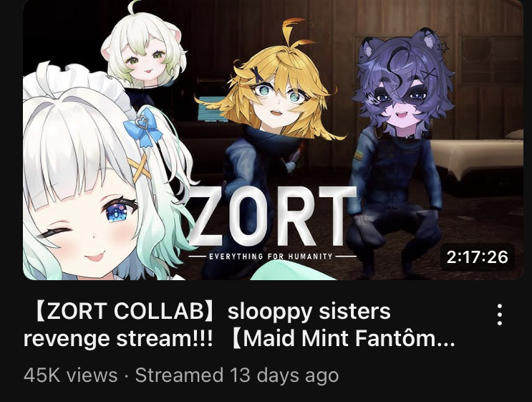Click the purple-haired bear-eared character
The height and width of the screenshot is (402, 532).
click(404, 85)
